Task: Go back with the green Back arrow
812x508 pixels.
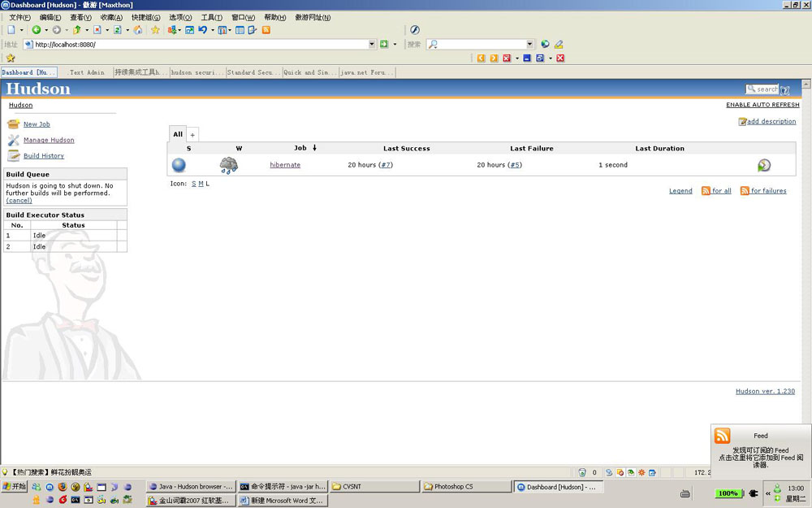Action: pyautogui.click(x=37, y=30)
